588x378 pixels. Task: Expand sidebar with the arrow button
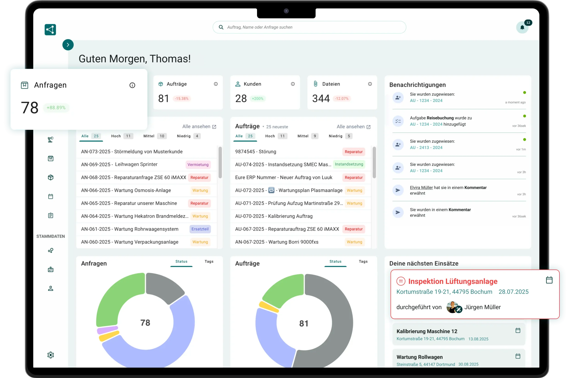coord(68,45)
